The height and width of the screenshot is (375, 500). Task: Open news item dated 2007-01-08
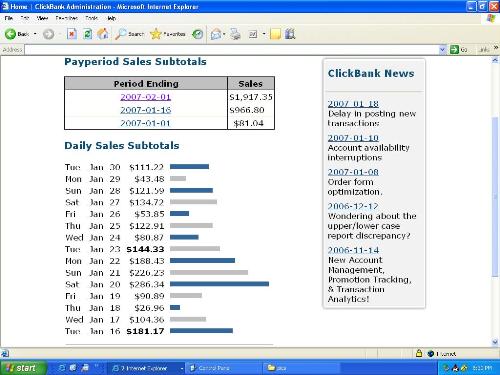(x=353, y=172)
